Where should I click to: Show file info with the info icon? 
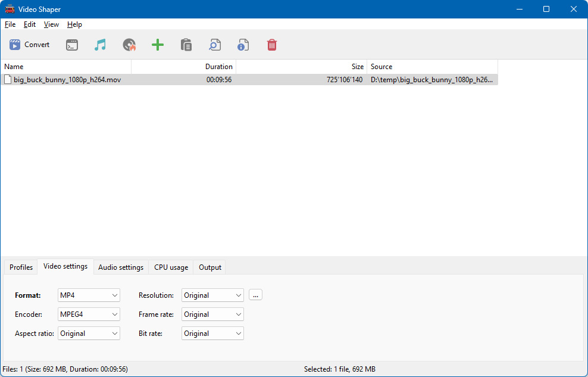(x=243, y=45)
